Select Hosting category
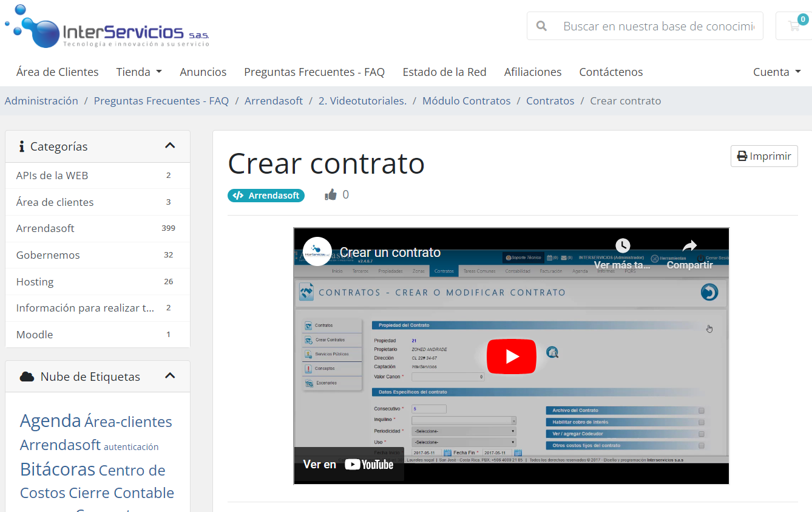 [x=98, y=282]
